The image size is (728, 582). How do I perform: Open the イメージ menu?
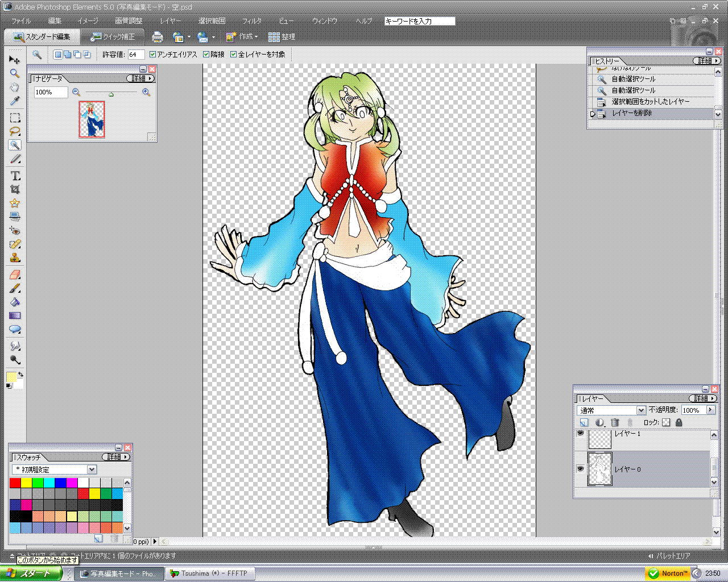pyautogui.click(x=88, y=21)
